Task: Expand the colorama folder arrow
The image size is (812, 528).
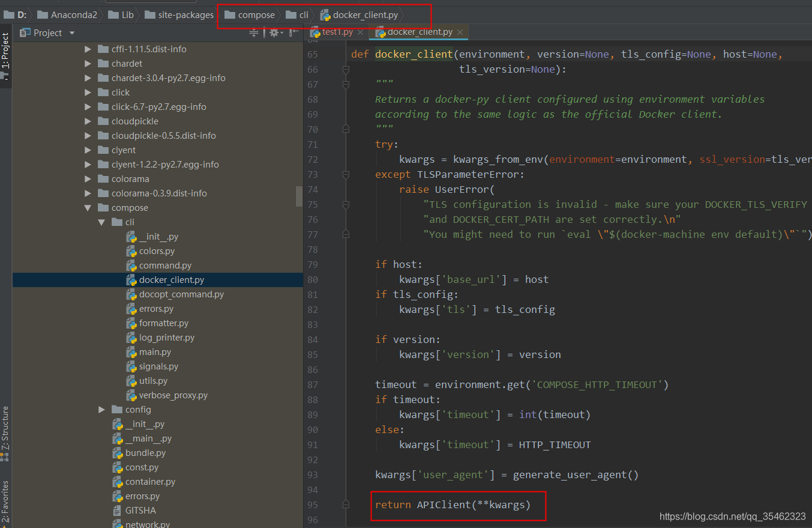Action: point(88,179)
